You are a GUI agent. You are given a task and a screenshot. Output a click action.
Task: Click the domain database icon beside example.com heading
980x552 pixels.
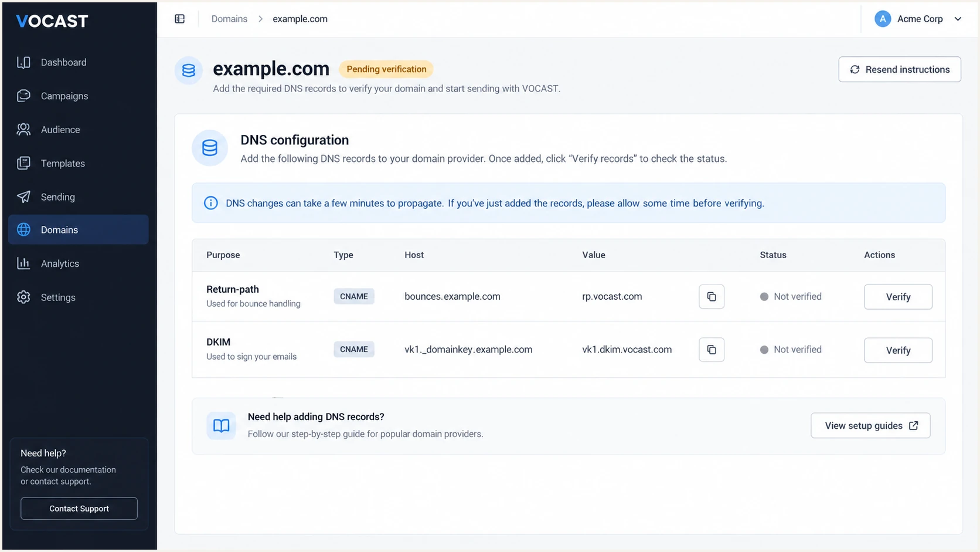(x=189, y=70)
